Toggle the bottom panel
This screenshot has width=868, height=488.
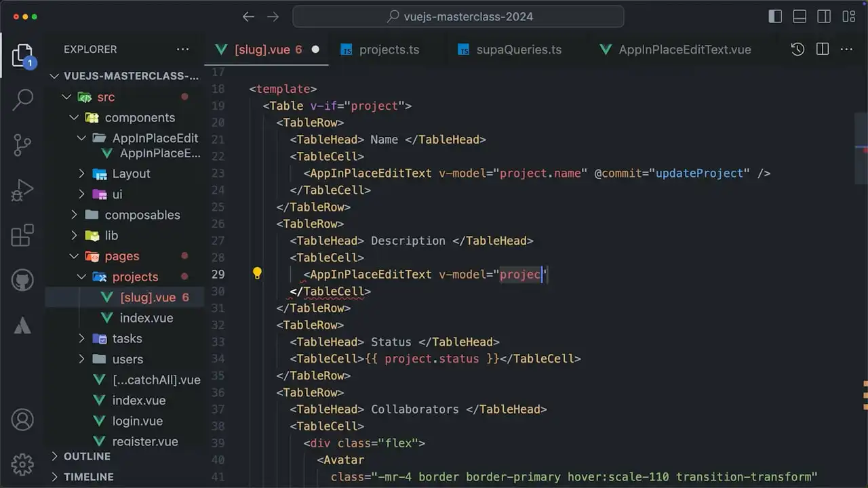[800, 17]
